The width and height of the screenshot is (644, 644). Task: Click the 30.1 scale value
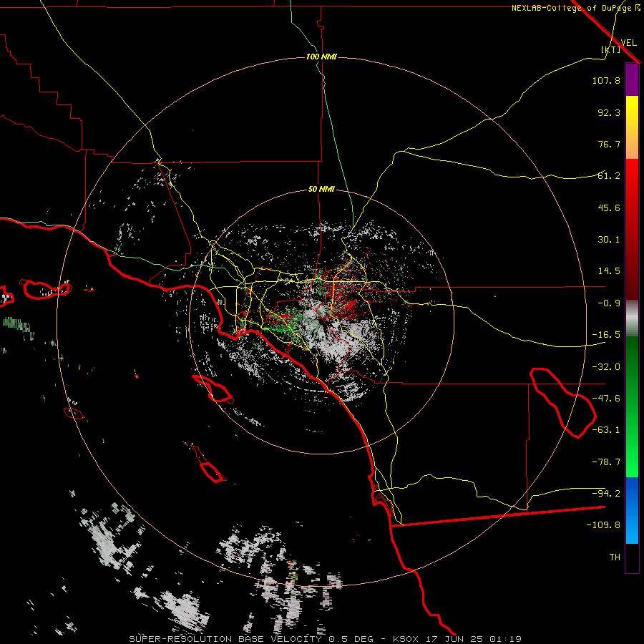tap(609, 240)
